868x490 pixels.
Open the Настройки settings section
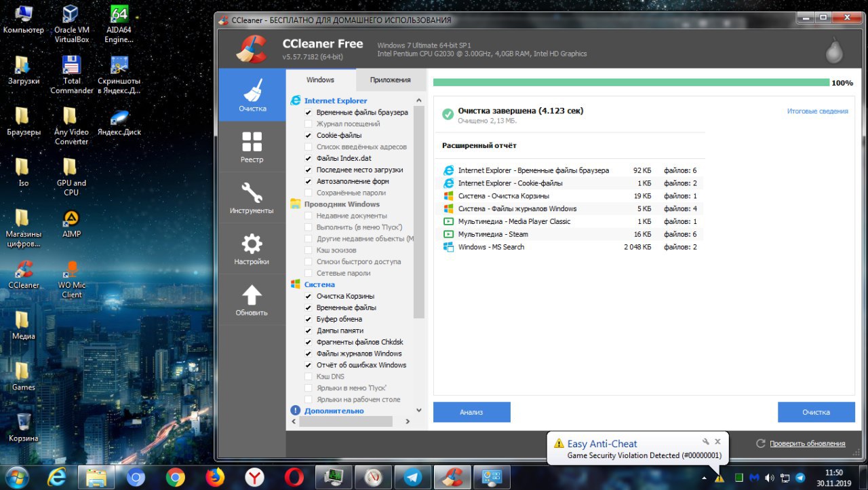(x=252, y=248)
